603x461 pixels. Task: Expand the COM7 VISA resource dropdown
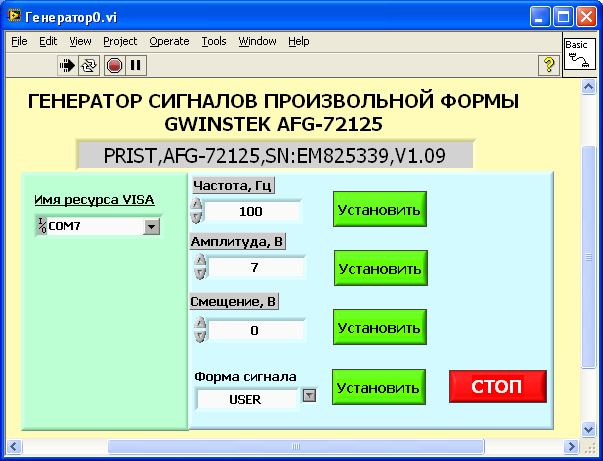pos(152,227)
